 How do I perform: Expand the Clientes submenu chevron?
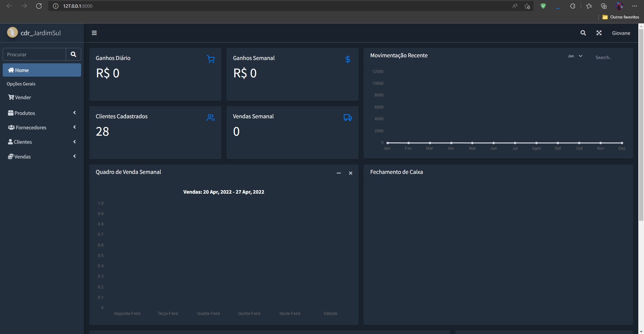click(74, 142)
